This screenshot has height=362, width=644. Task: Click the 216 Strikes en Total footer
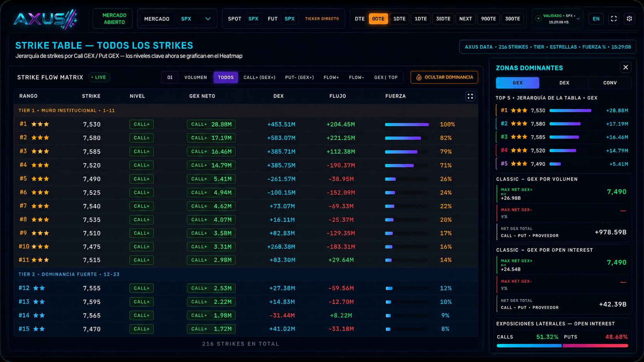click(x=241, y=344)
